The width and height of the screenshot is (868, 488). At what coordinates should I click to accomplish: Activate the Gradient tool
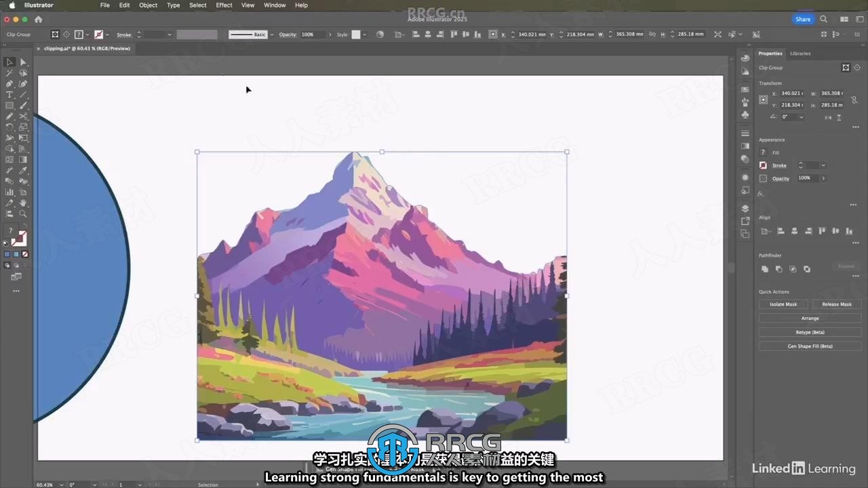23,160
